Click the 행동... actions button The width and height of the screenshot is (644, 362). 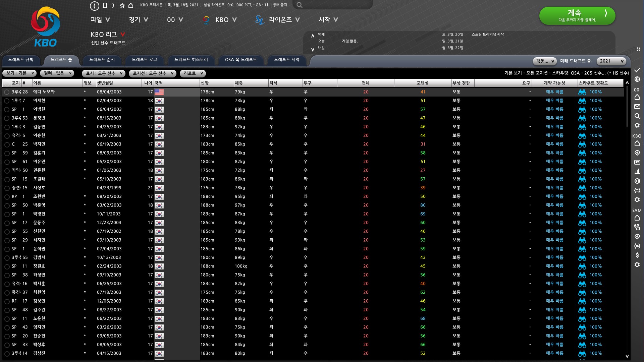[545, 61]
